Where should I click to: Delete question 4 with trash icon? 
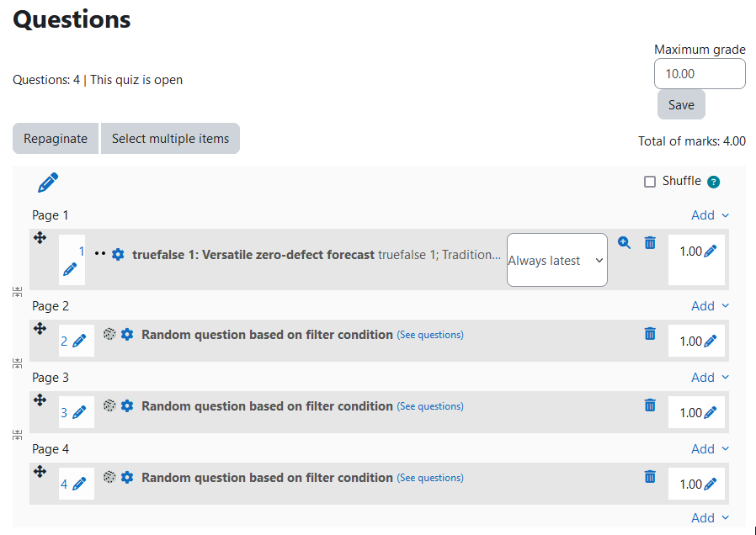click(x=650, y=476)
